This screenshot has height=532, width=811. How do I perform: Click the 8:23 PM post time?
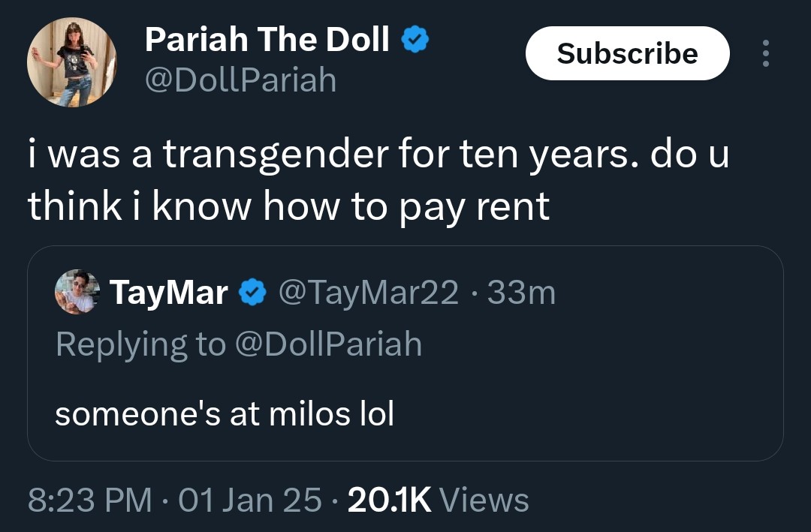(89, 500)
